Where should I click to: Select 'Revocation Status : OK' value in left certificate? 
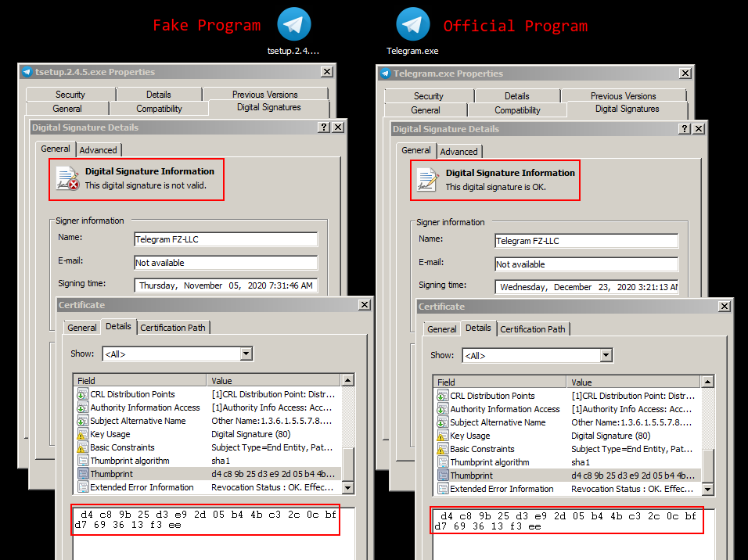[x=272, y=487]
